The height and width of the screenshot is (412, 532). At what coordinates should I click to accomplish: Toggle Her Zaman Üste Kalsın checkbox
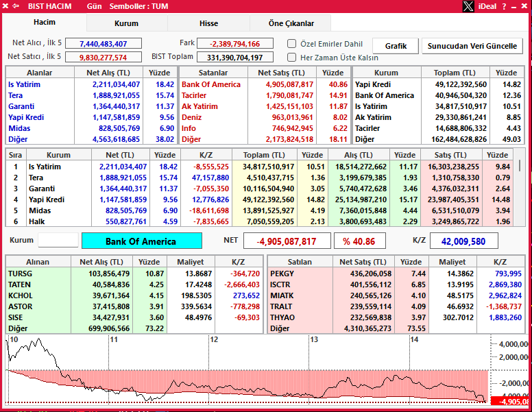pyautogui.click(x=291, y=58)
